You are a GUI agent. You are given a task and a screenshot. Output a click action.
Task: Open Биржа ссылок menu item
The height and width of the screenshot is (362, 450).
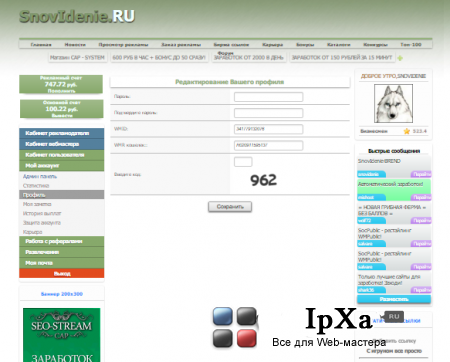coord(231,44)
